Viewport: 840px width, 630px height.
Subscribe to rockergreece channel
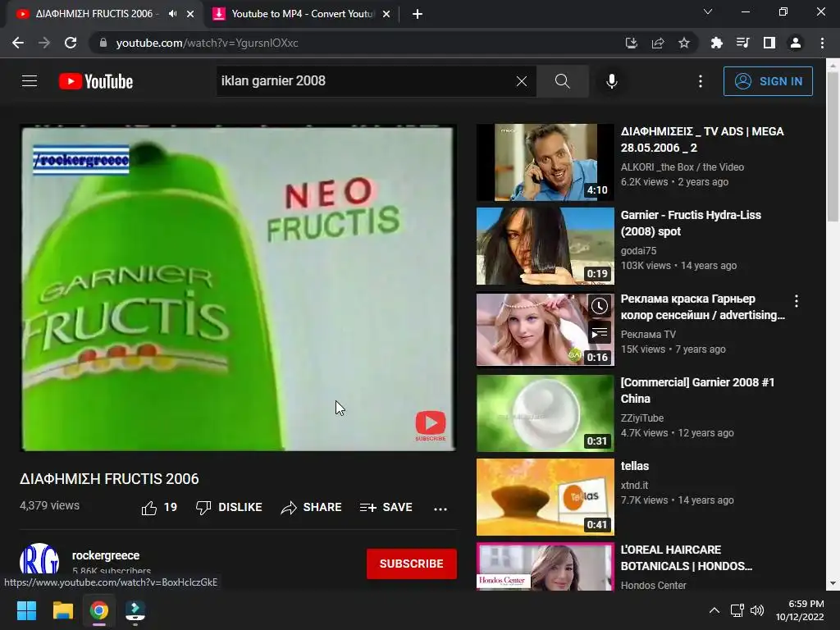coord(412,564)
